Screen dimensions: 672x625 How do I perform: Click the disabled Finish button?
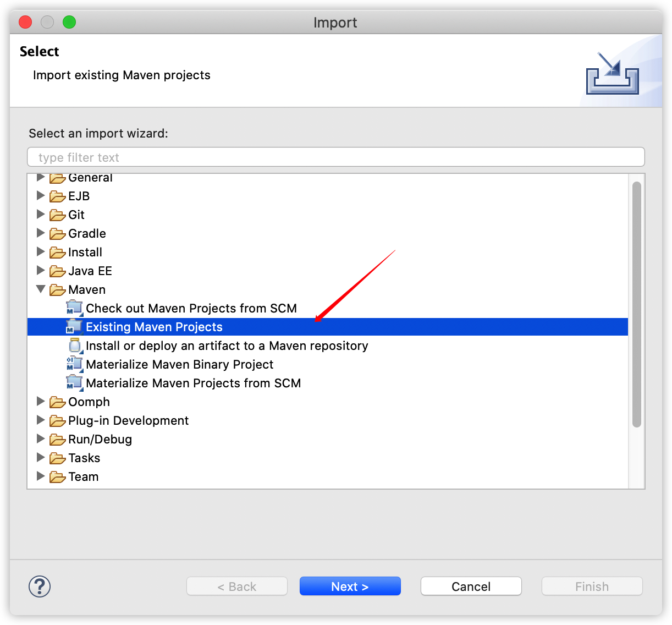(x=592, y=586)
